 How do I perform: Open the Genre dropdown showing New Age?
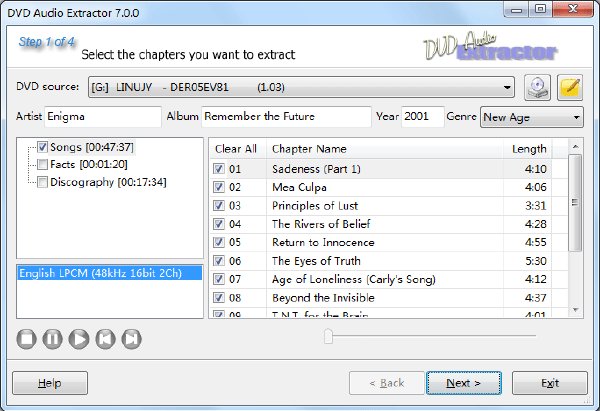click(x=532, y=117)
